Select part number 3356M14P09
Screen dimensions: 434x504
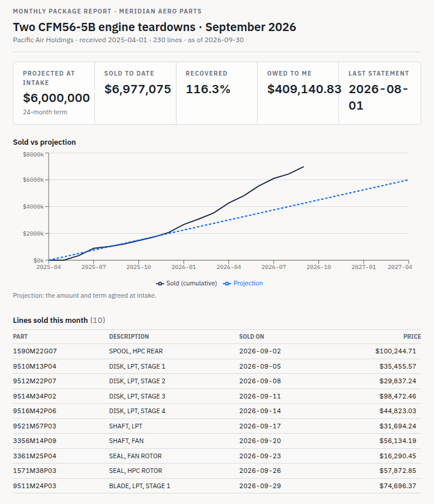point(35,441)
